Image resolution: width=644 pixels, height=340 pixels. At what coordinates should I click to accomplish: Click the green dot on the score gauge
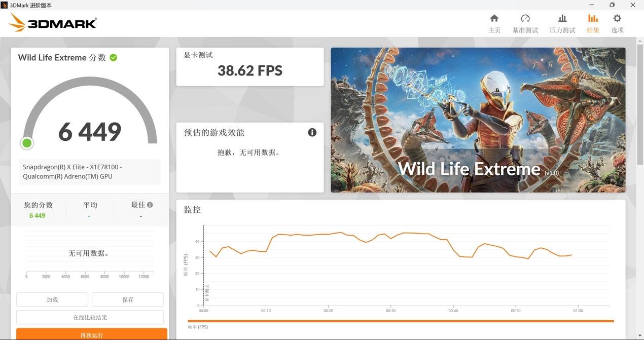[x=27, y=143]
